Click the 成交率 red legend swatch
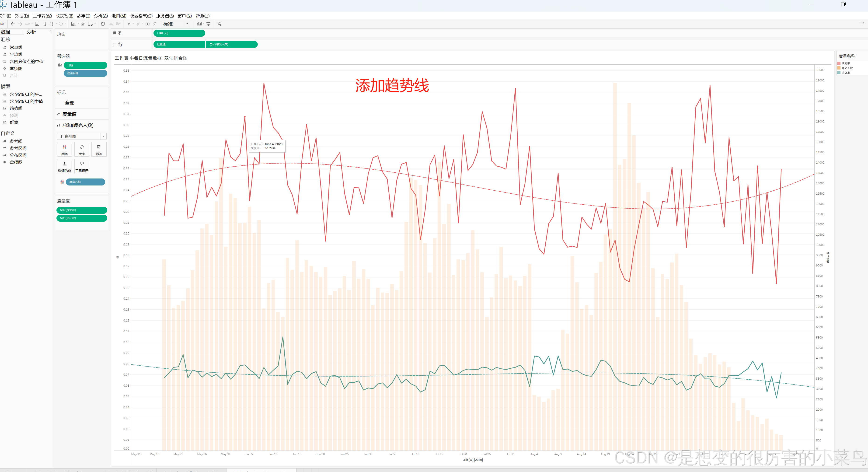 [x=839, y=63]
